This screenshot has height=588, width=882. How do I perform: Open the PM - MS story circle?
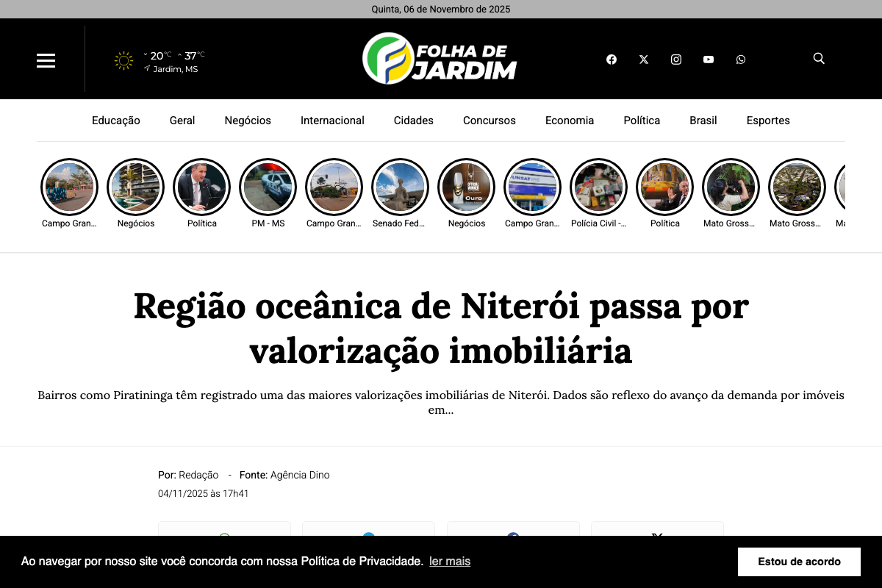click(268, 187)
